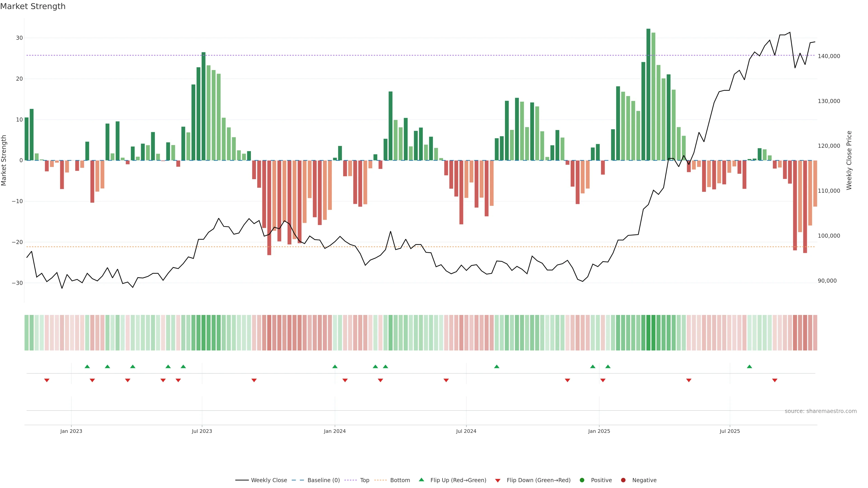Viewport: 868px width, 488px height.
Task: Click the green Positive circle legend icon
Action: click(x=582, y=480)
